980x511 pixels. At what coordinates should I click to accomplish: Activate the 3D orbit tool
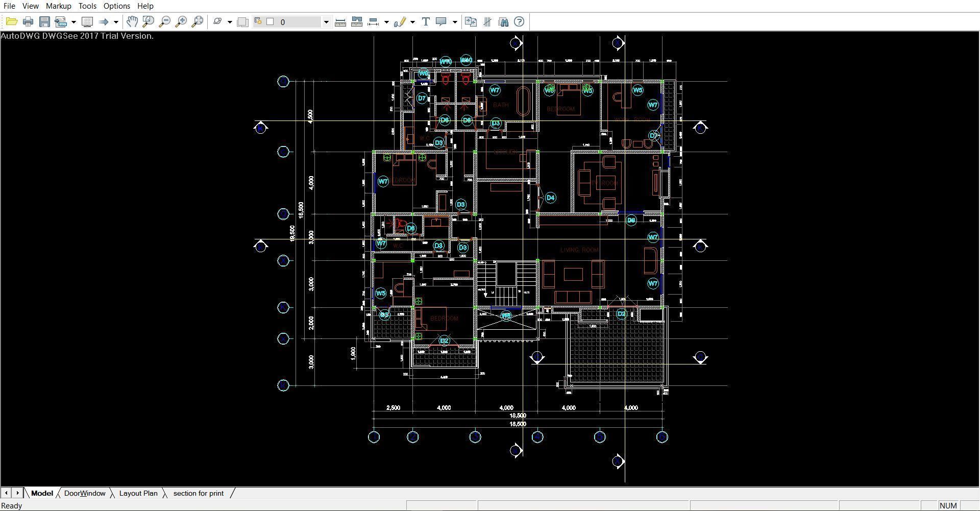pyautogui.click(x=218, y=21)
